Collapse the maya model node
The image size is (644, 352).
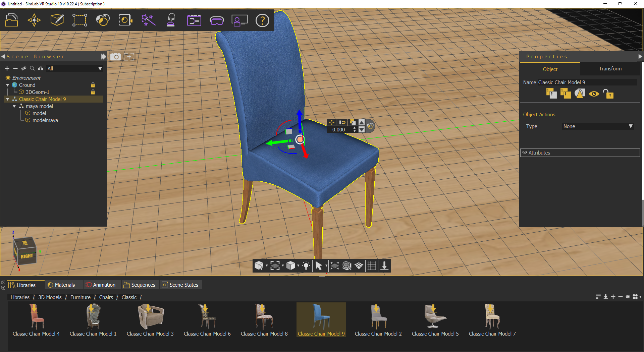coord(14,106)
